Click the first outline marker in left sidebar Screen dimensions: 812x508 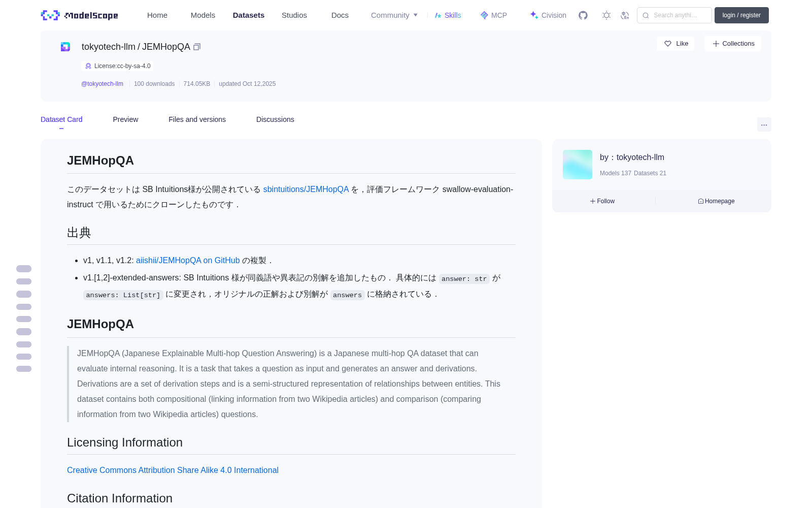(x=24, y=269)
